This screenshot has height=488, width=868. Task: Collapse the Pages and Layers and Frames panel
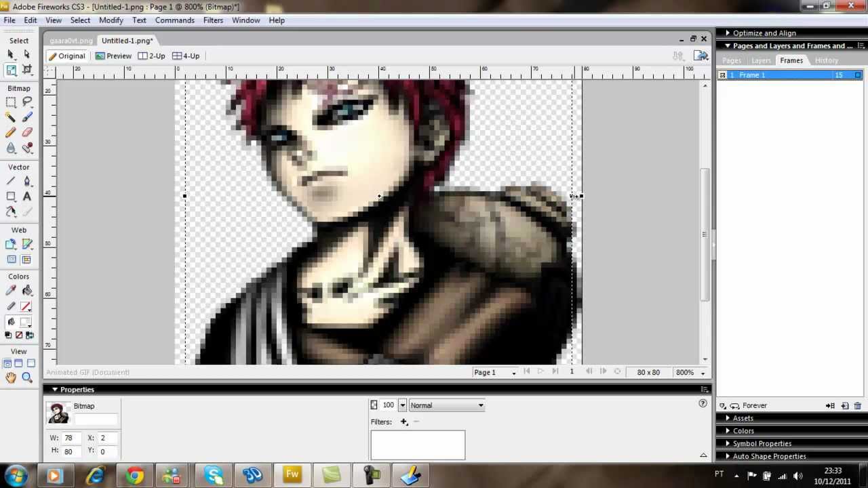click(x=728, y=45)
